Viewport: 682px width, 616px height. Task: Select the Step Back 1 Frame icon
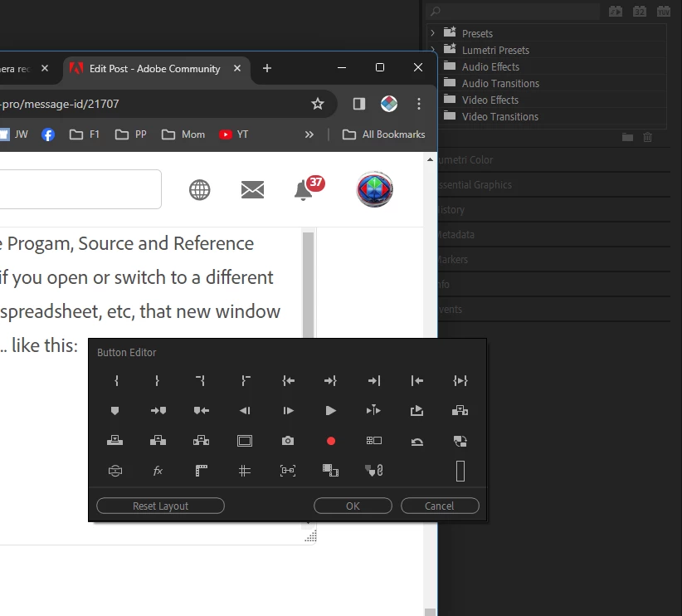tap(245, 410)
